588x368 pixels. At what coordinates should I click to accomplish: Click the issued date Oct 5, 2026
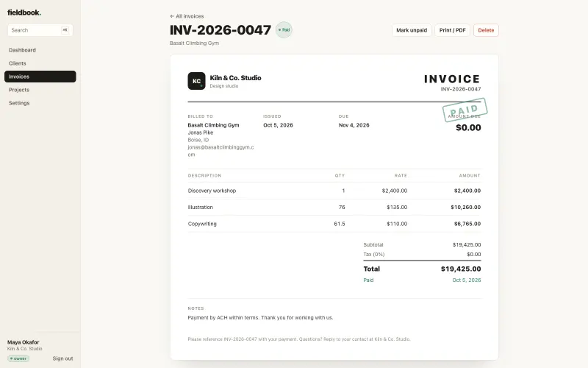pyautogui.click(x=278, y=125)
